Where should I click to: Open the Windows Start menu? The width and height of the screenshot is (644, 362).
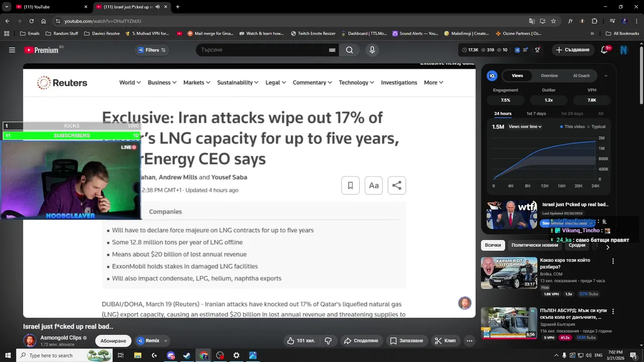point(8,355)
